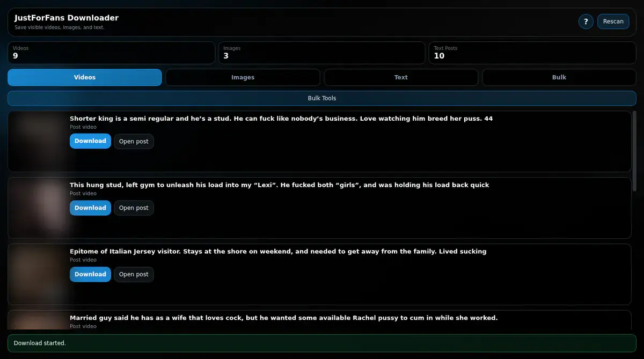Open post for Shorter king video

(134, 142)
